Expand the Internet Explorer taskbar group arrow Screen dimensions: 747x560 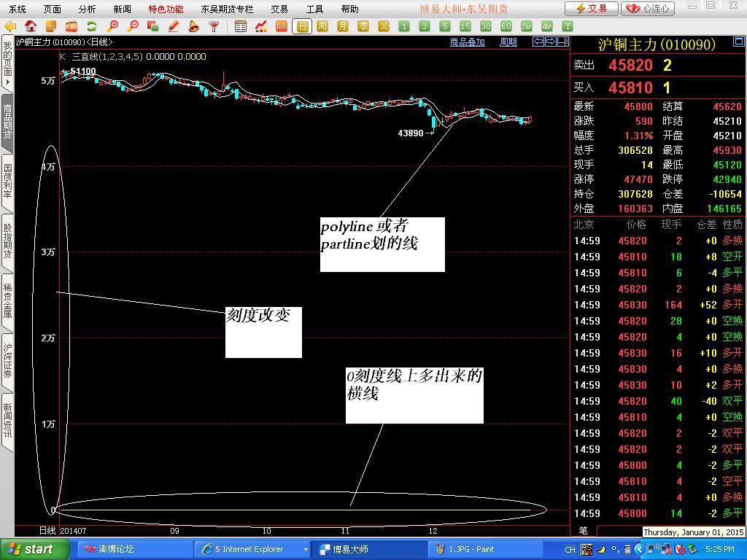pyautogui.click(x=306, y=549)
